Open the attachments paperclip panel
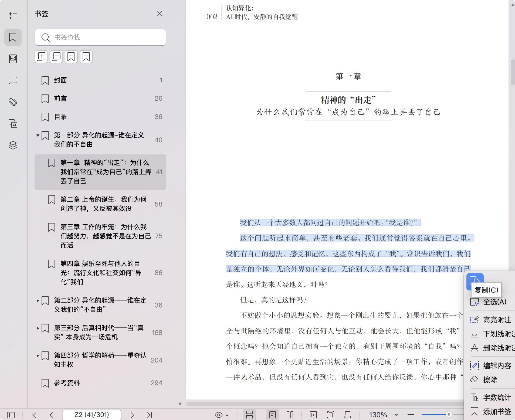Screen dimensions: 515x420 [x=13, y=102]
